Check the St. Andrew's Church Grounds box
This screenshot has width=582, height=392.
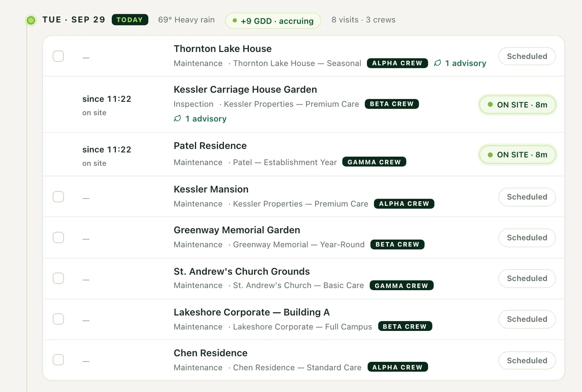[x=58, y=278]
